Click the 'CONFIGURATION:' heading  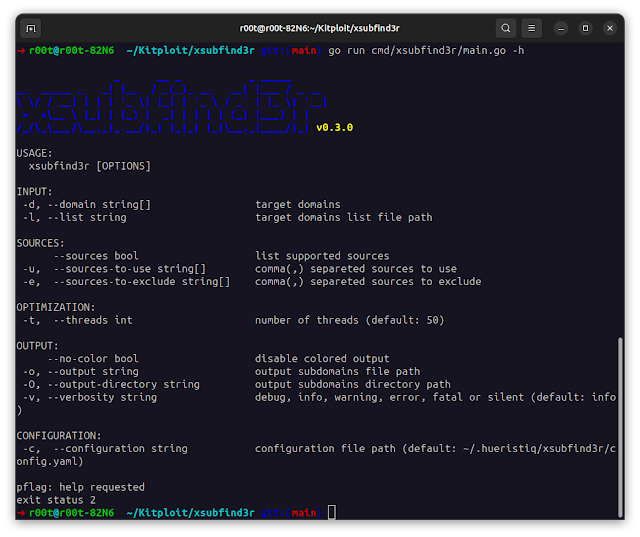[x=59, y=436]
